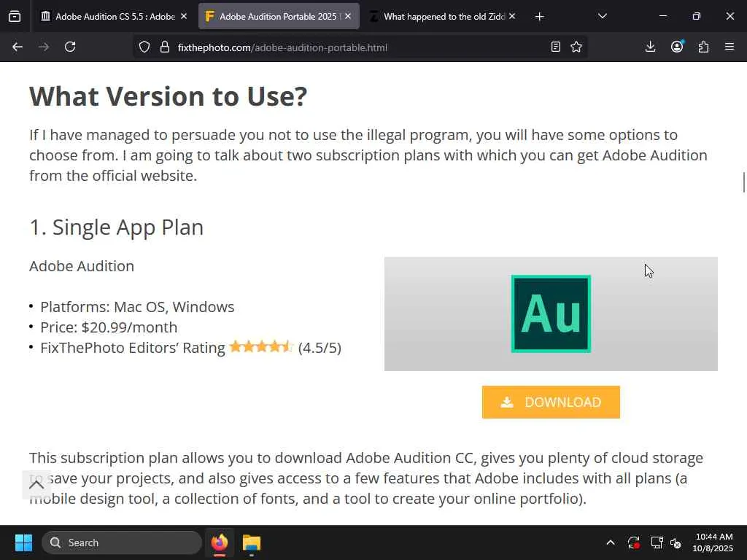Expand the list all tabs chevron
The height and width of the screenshot is (560, 747).
(x=603, y=16)
